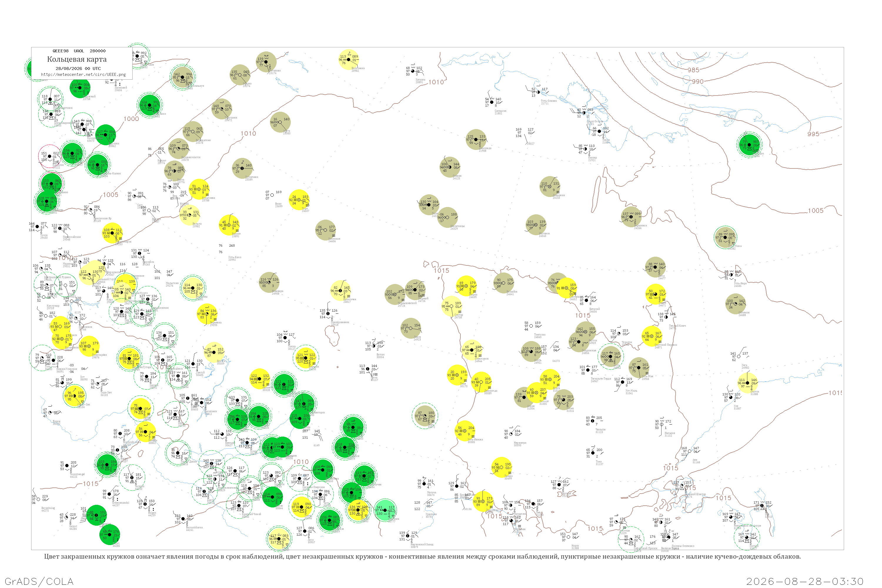The image size is (882, 588).
Task: Click the header code "QEEE98 UAOL 280000"
Action: [x=79, y=51]
